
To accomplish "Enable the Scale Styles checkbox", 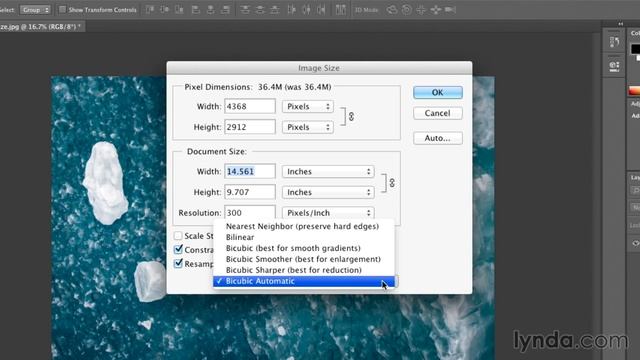I will point(178,236).
